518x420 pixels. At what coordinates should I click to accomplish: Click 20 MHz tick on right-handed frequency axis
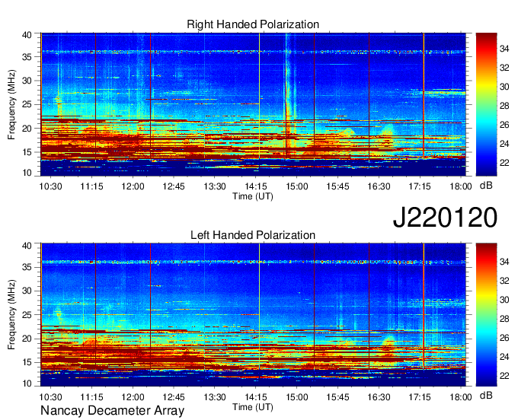click(x=27, y=129)
